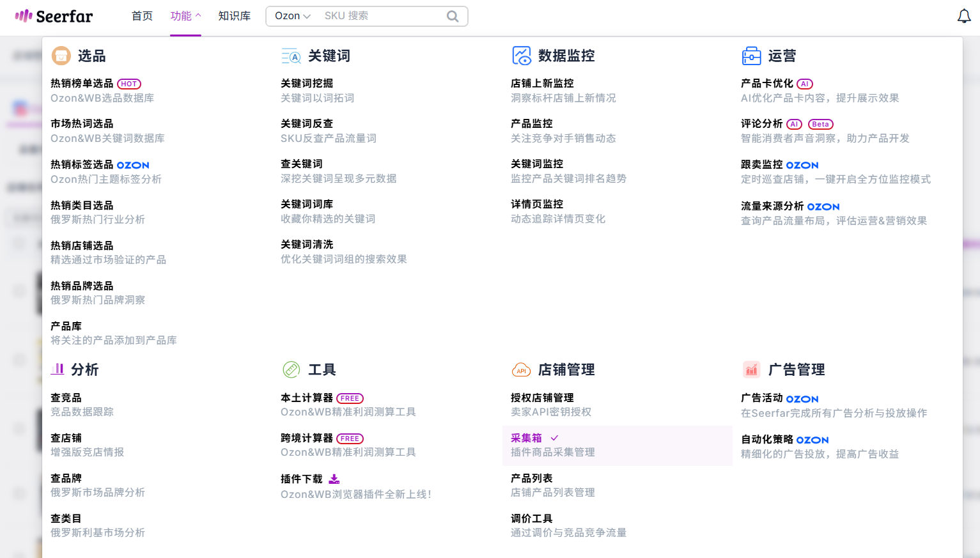Open the Ozon platform dropdown

click(x=292, y=16)
